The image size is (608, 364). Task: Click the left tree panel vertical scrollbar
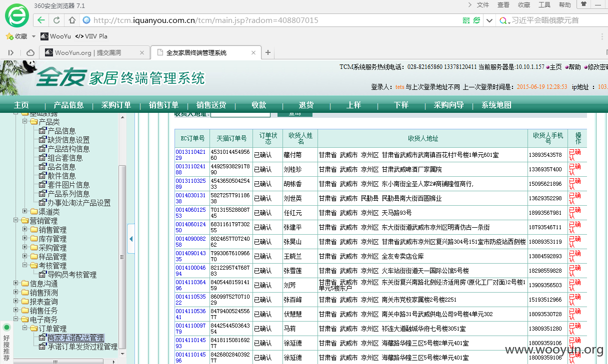pos(122,257)
